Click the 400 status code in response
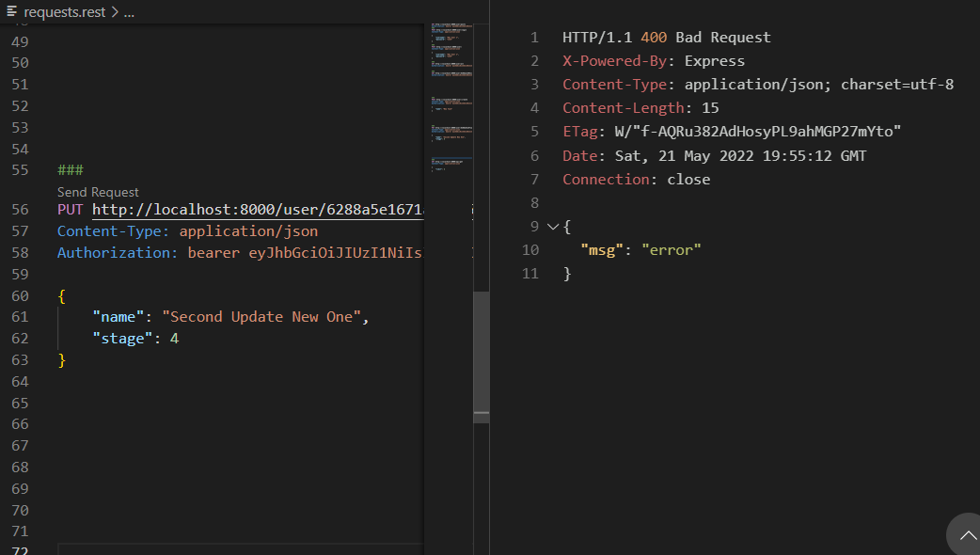Image resolution: width=980 pixels, height=555 pixels. coord(654,38)
